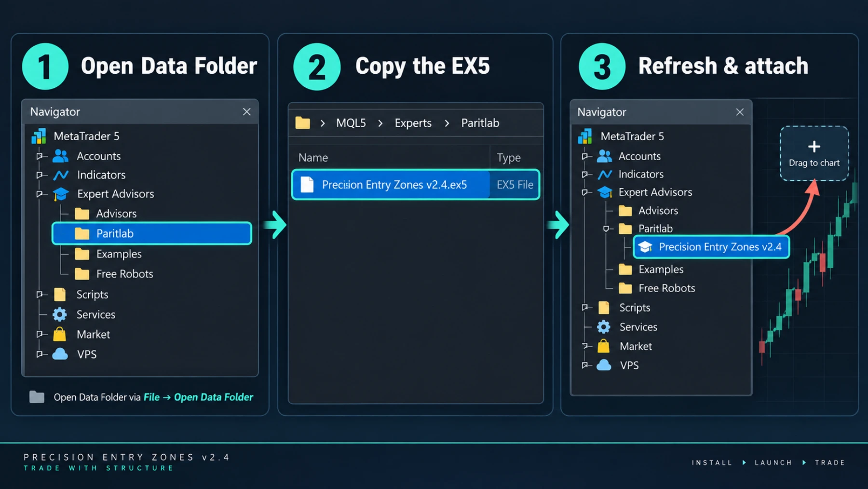Click the VPS cloud icon in step 1 Navigator
868x489 pixels.
coord(60,354)
